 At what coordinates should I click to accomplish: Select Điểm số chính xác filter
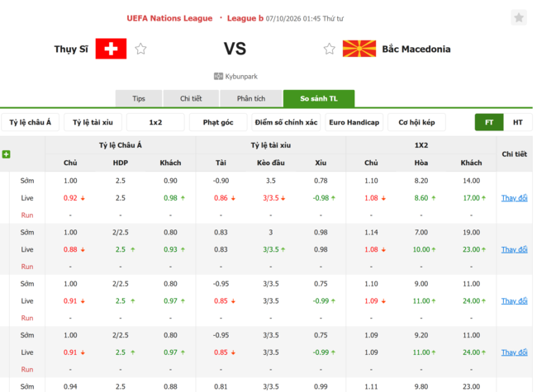286,122
